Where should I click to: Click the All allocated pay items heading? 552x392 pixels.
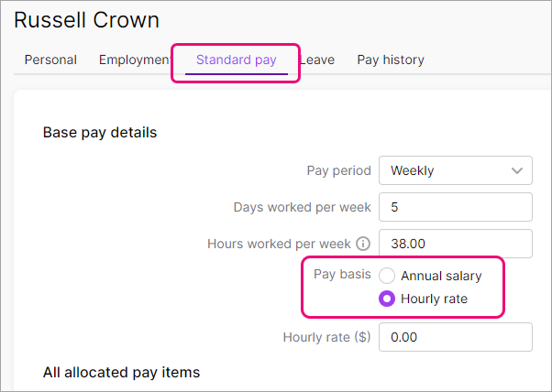click(121, 372)
